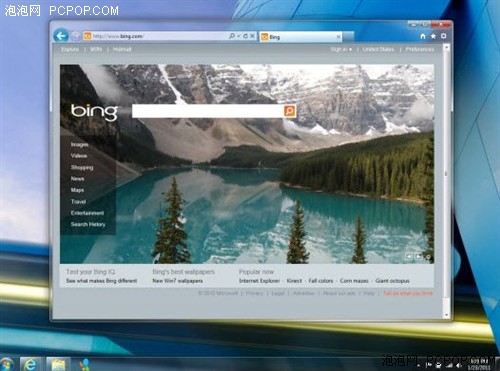Click the Home icon in the browser toolbar
This screenshot has height=371, width=500.
pyautogui.click(x=423, y=36)
